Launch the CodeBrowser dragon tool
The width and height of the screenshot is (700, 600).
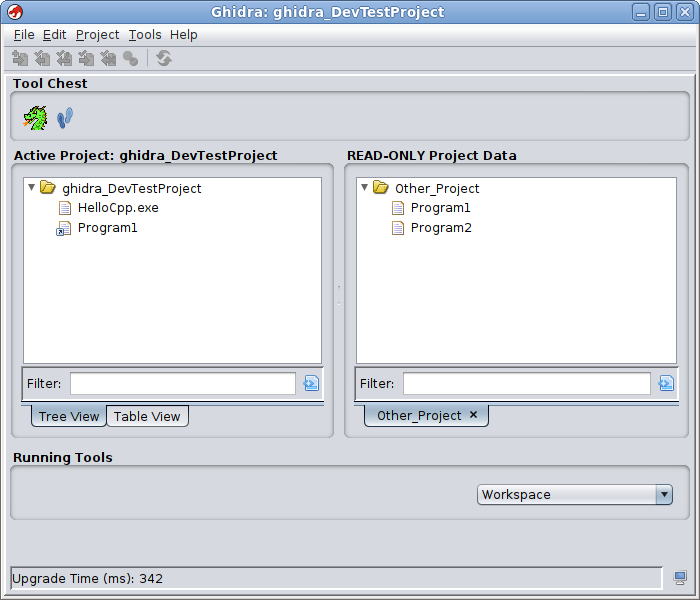point(35,118)
